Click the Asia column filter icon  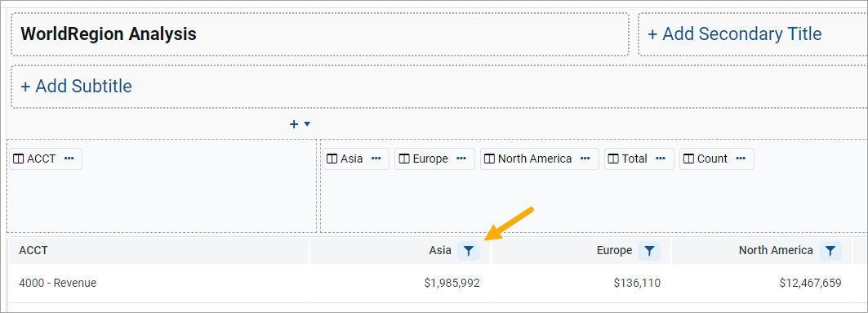coord(469,251)
